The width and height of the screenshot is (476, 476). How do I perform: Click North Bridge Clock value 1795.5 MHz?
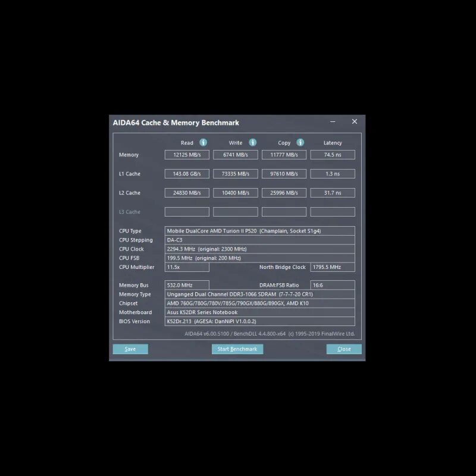(333, 267)
